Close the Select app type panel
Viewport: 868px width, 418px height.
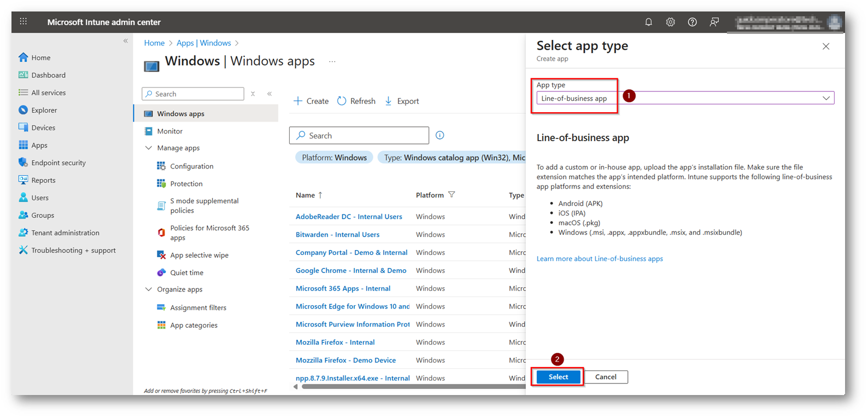[826, 47]
